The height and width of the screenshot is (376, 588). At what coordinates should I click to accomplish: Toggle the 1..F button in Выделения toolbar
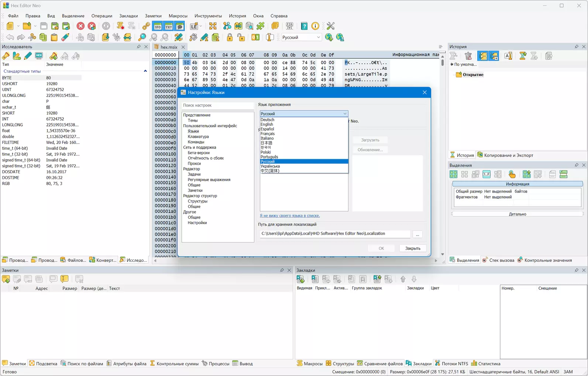(486, 174)
